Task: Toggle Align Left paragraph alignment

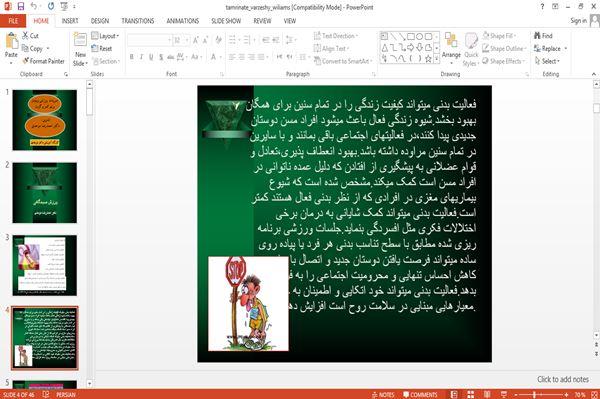Action: (232, 57)
